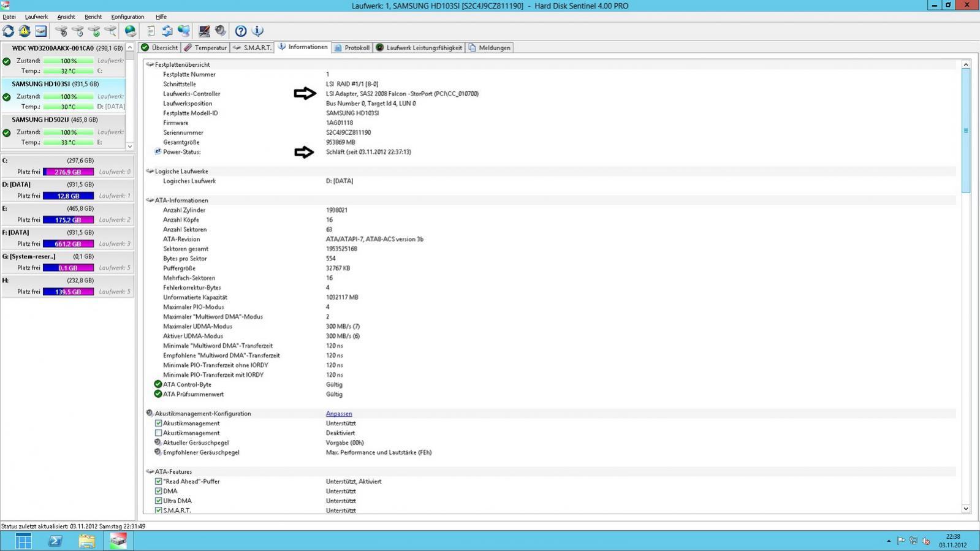
Task: Collapse the Festplattenübersicht section
Action: [150, 64]
